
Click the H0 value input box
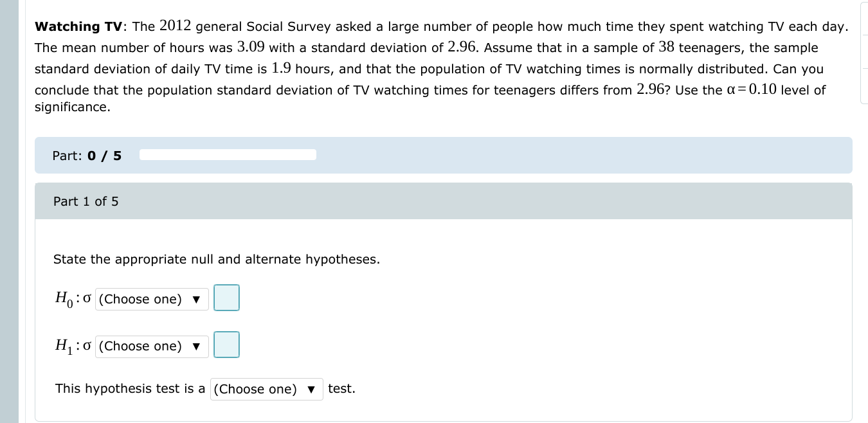[x=226, y=298]
